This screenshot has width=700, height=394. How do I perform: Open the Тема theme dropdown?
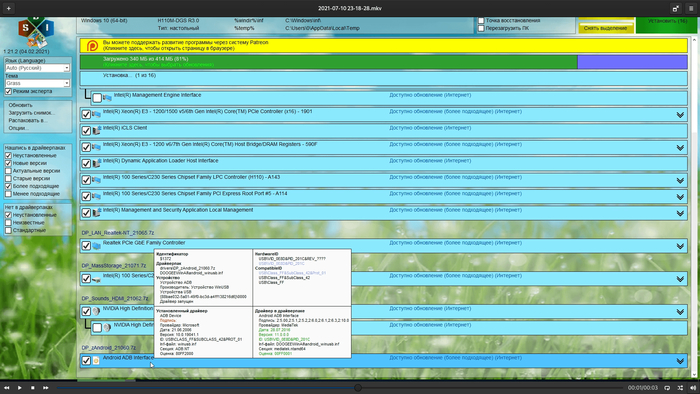[x=38, y=83]
